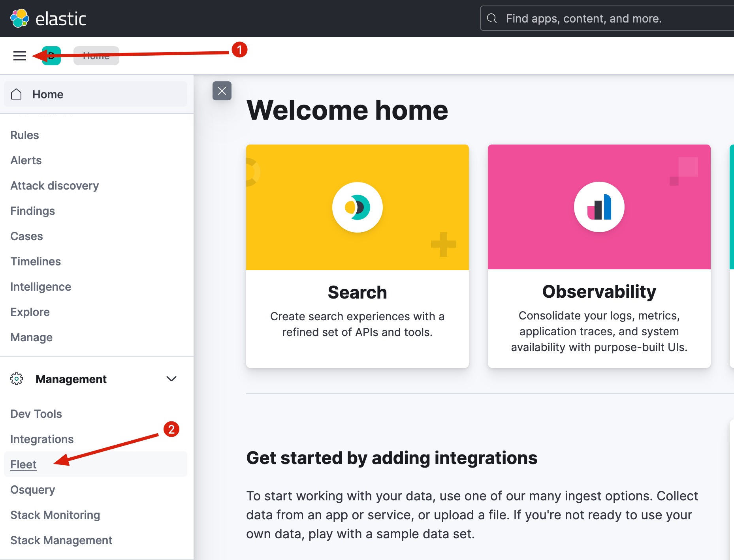Click the Search solution circle icon
734x560 pixels.
click(x=358, y=207)
